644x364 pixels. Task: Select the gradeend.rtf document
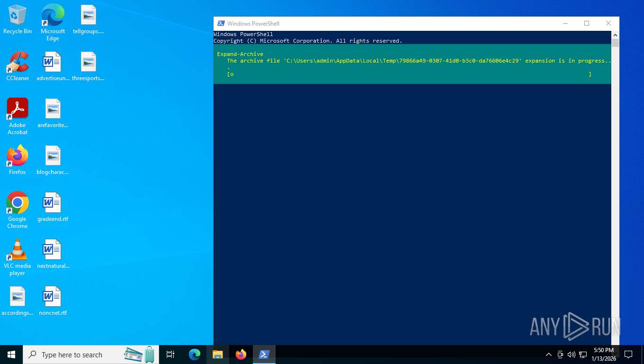click(x=53, y=207)
